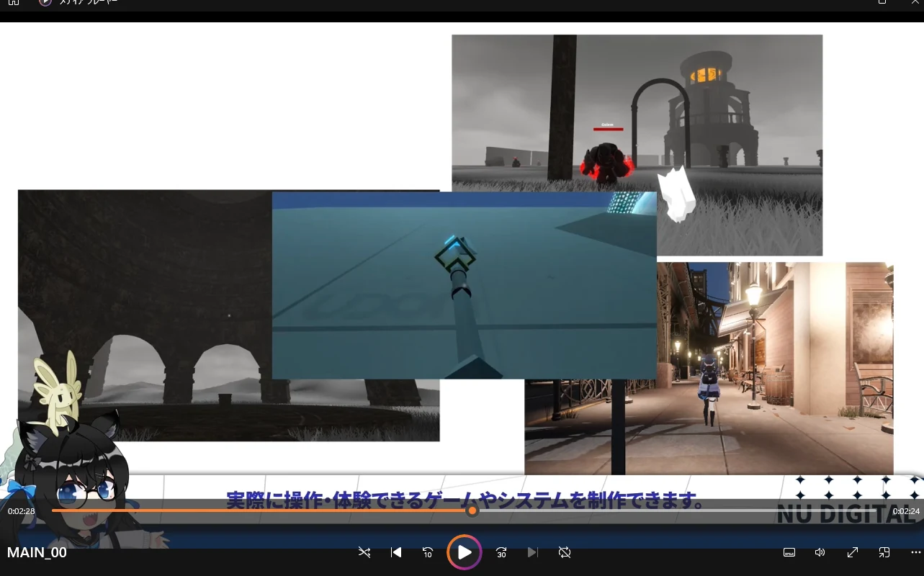The width and height of the screenshot is (924, 576).
Task: Click the remaining time 0:02:24
Action: coord(906,511)
